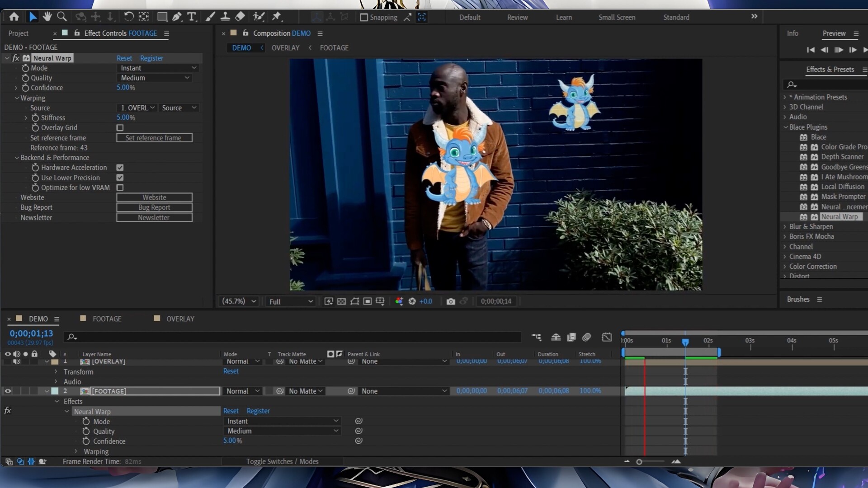Open FOOTAGE layer blending mode dropdown

point(243,391)
